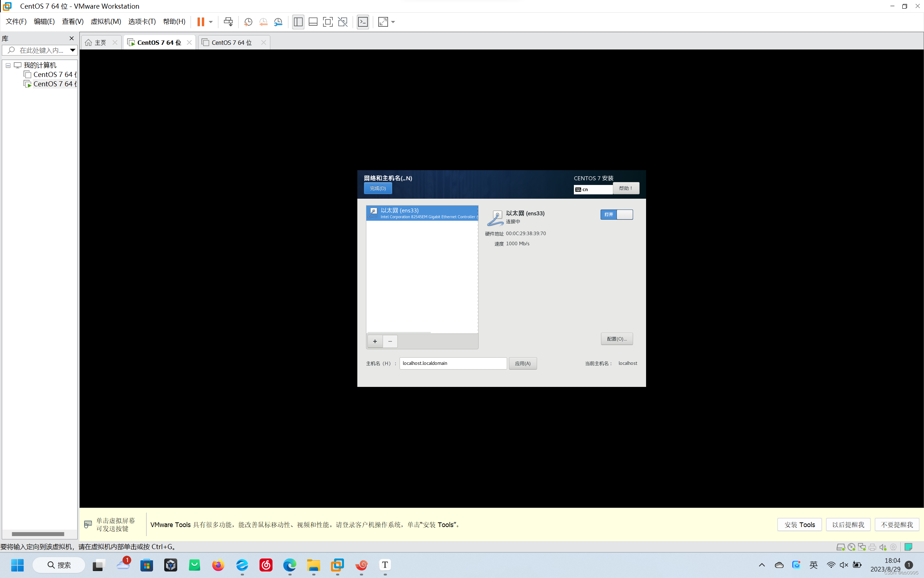
Task: Open the 帮助(H) menu
Action: (174, 21)
